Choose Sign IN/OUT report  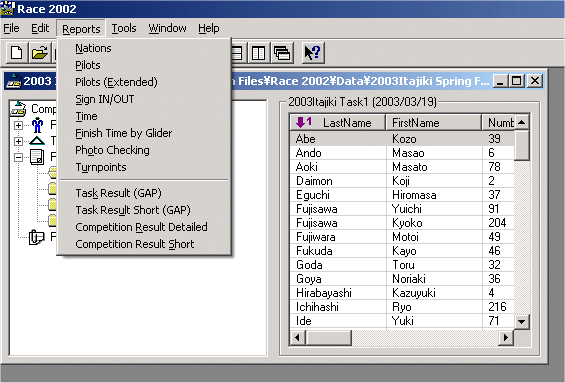(144, 99)
